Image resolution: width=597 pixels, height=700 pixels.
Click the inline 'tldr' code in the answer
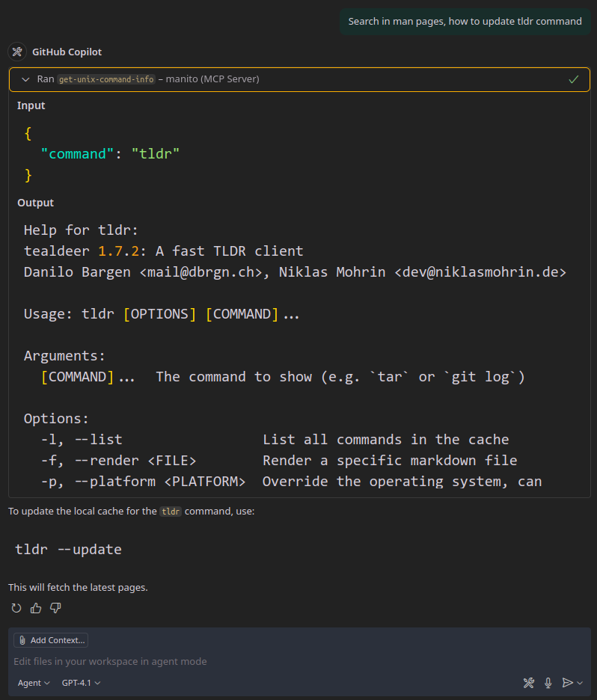pos(171,512)
